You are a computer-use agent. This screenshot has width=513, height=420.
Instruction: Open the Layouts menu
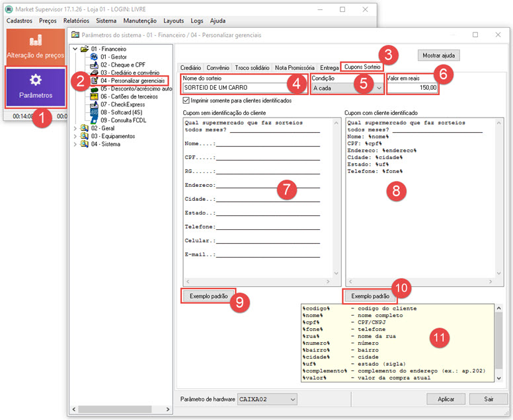click(x=173, y=20)
